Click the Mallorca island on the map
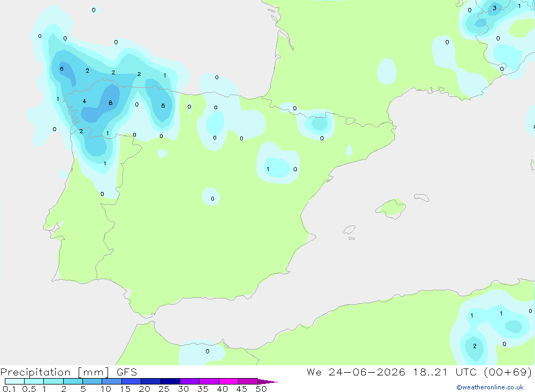The image size is (535, 392). [x=391, y=208]
